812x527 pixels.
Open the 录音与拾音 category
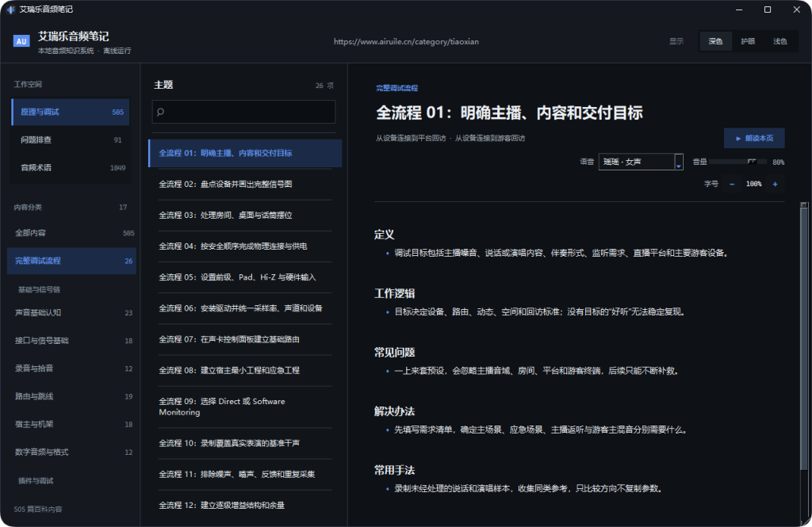point(72,369)
